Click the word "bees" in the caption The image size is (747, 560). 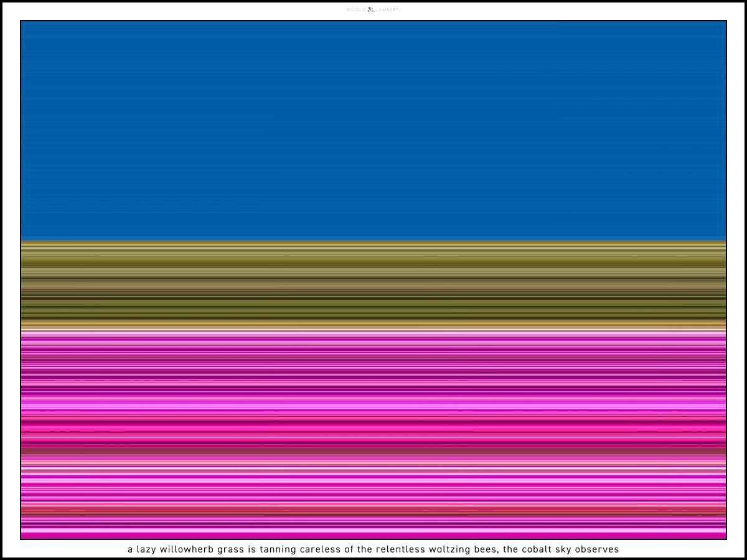pos(485,549)
